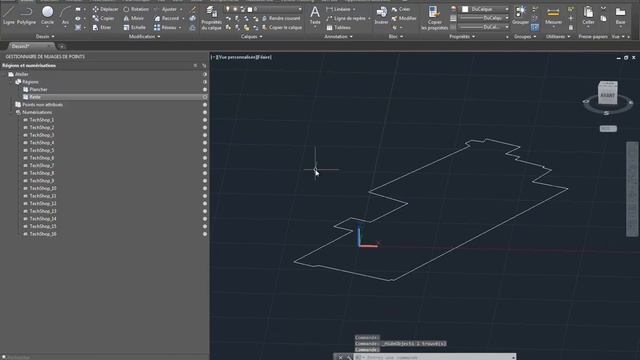Toggle visibility of TechShop_1 scan

204,120
